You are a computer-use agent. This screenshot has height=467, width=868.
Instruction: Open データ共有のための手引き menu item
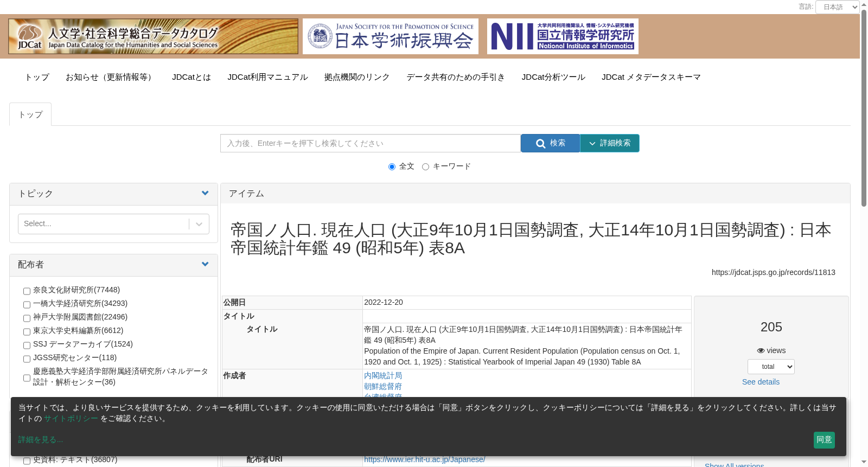click(456, 77)
